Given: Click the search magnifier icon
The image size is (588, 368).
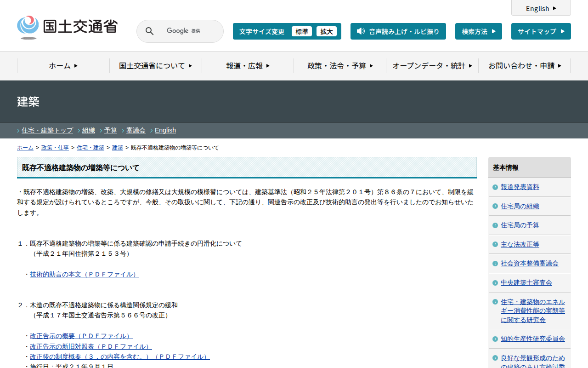Looking at the screenshot, I should (x=150, y=31).
